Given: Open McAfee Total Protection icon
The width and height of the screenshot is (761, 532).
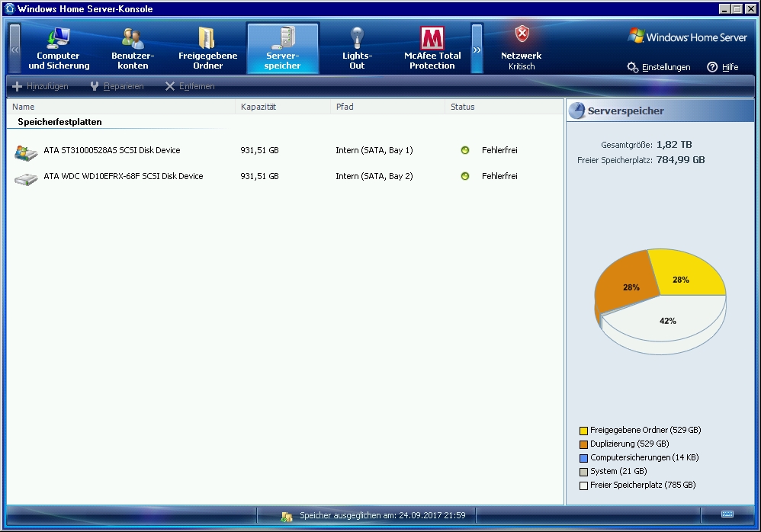Looking at the screenshot, I should click(432, 38).
